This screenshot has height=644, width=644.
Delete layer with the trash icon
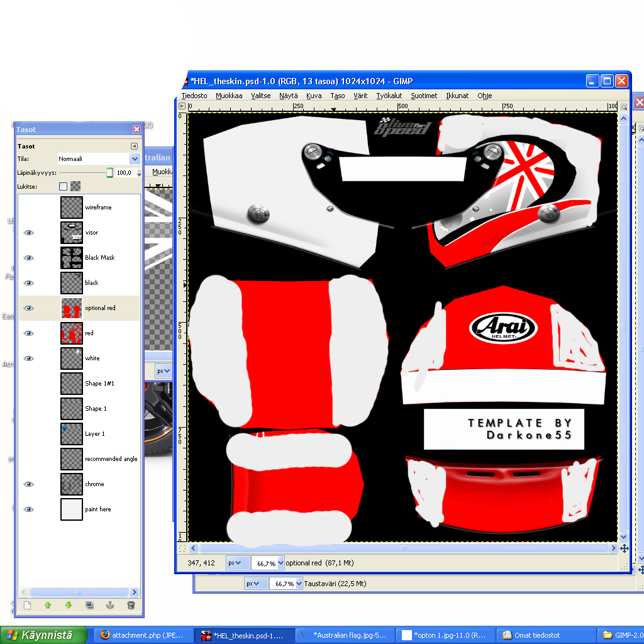(131, 605)
